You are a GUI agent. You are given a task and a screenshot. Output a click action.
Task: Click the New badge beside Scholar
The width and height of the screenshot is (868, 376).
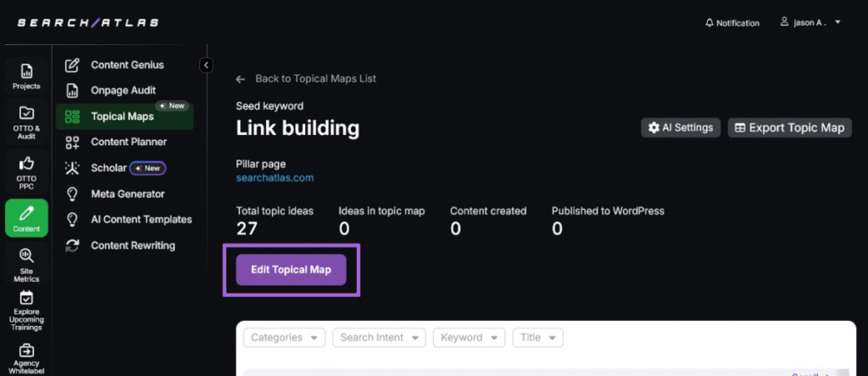click(x=147, y=168)
